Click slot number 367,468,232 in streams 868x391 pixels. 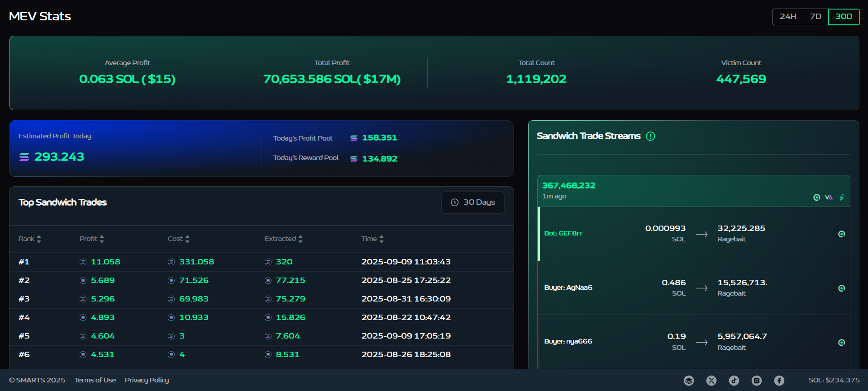(x=569, y=185)
